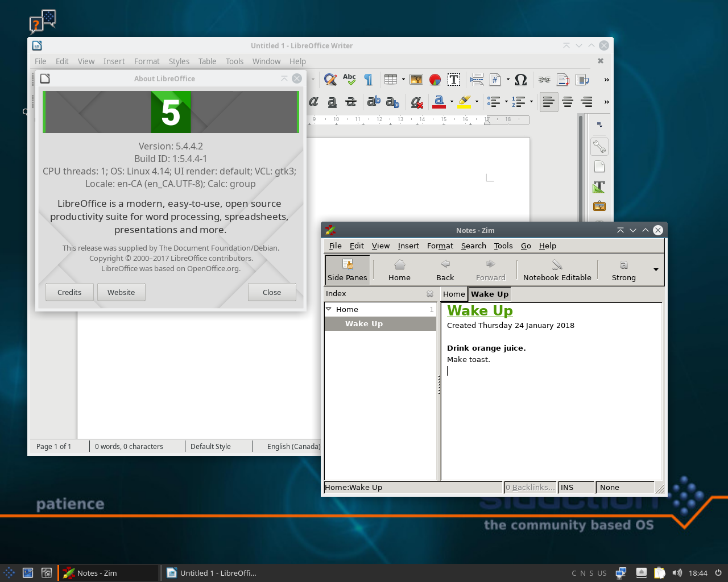Apply yellow highlighting color swatch
Screen dimensions: 728x582
coord(464,102)
